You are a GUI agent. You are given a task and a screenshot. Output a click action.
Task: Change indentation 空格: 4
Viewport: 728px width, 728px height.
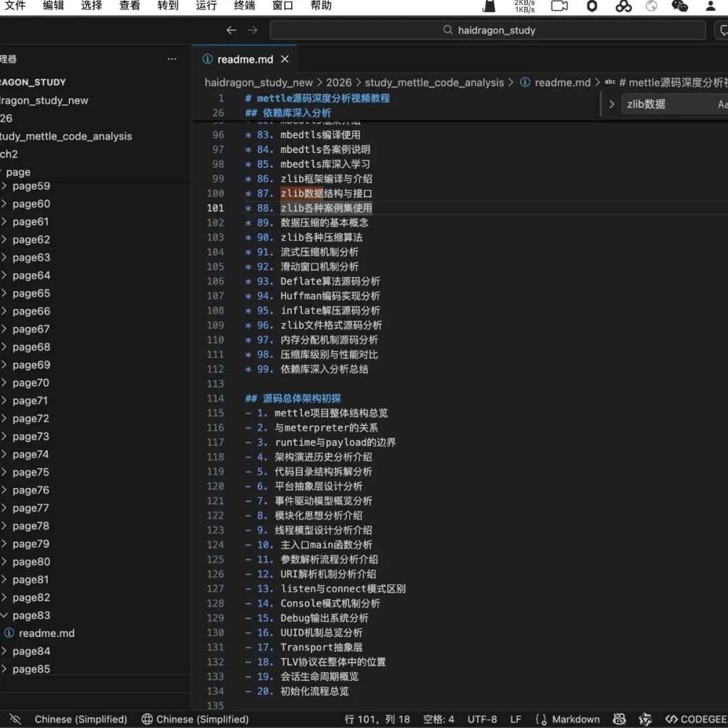438,720
